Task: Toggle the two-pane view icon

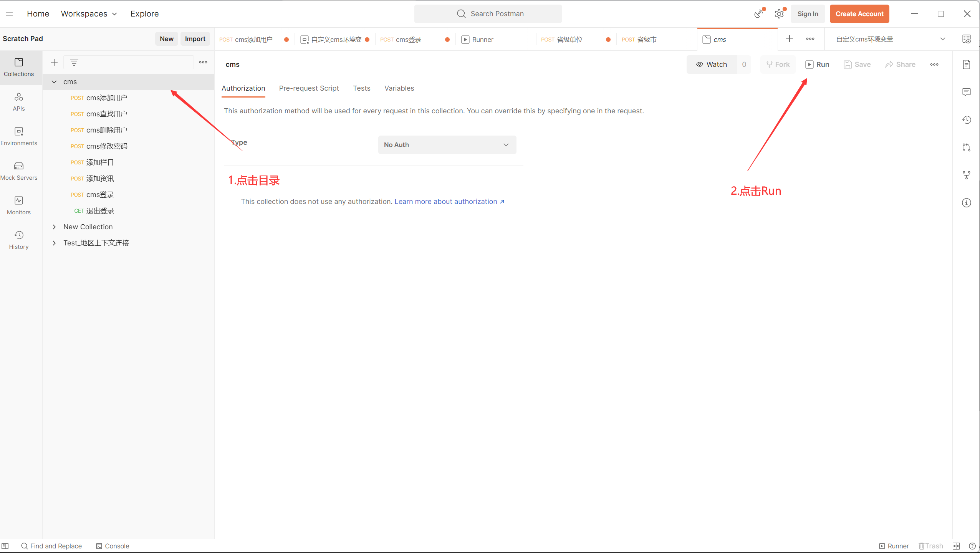Action: [956, 546]
